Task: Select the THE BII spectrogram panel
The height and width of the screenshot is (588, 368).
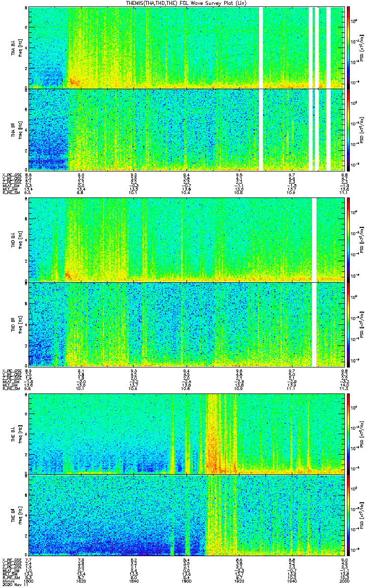Action: 186,514
